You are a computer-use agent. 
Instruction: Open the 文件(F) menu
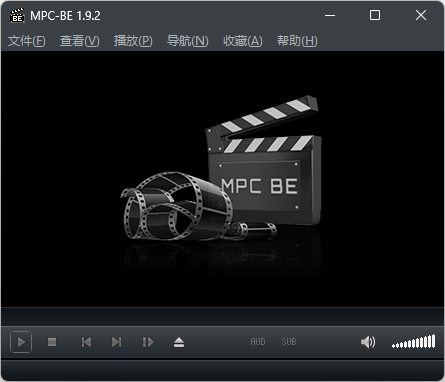pos(27,41)
